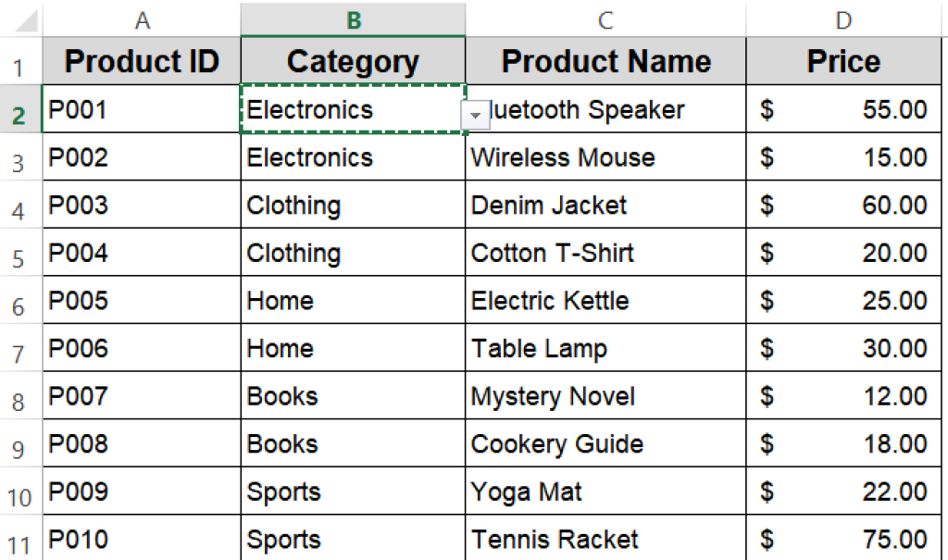Select the "Category" header cell
Image resolution: width=948 pixels, height=560 pixels.
[x=353, y=62]
